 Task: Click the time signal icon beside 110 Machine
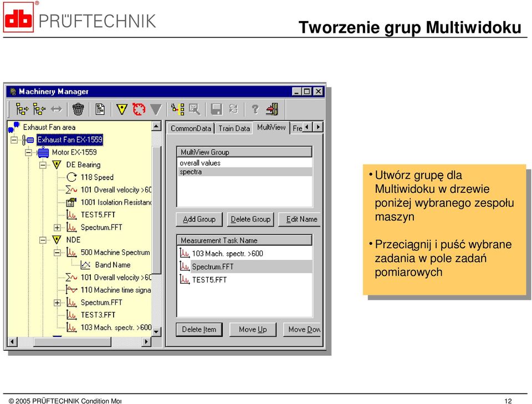pyautogui.click(x=71, y=290)
